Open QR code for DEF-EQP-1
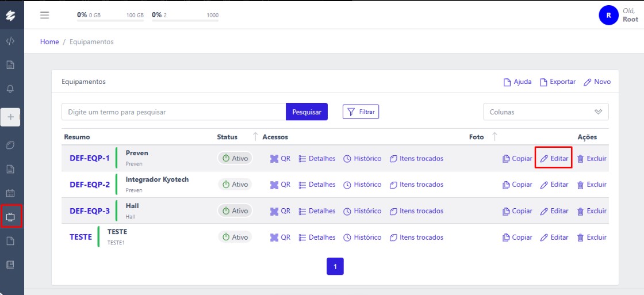 tap(280, 158)
